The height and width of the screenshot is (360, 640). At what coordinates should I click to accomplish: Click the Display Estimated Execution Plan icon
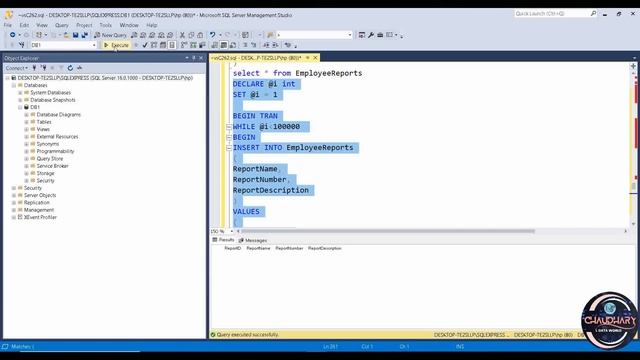point(154,45)
